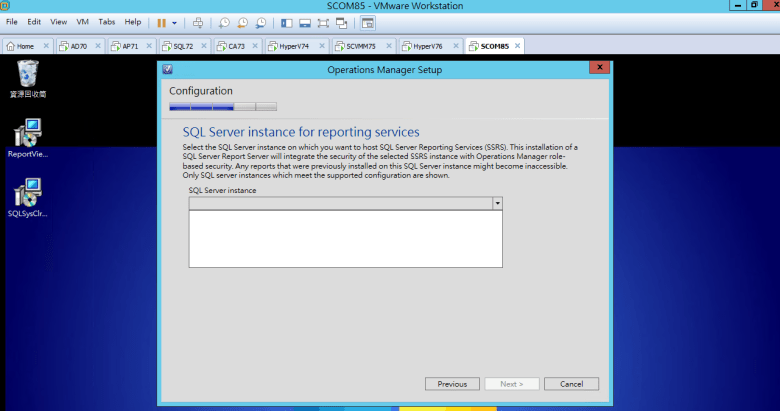The height and width of the screenshot is (411, 780).
Task: Open the Tabs menu
Action: coord(106,22)
